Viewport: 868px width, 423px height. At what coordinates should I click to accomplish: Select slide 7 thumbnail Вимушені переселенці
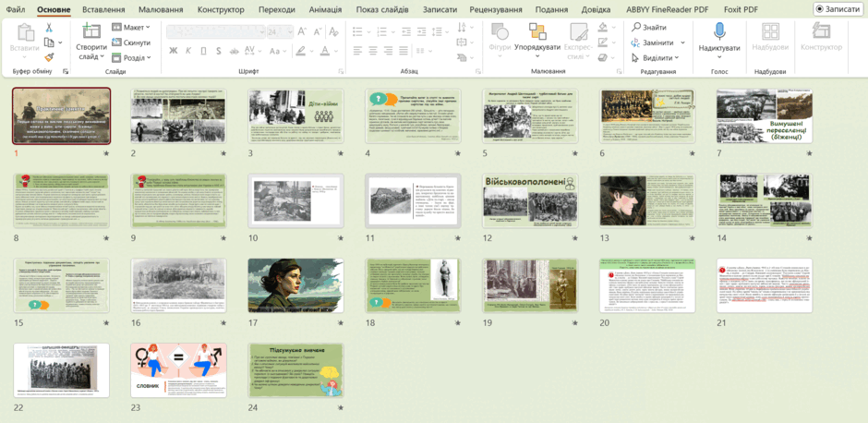765,115
